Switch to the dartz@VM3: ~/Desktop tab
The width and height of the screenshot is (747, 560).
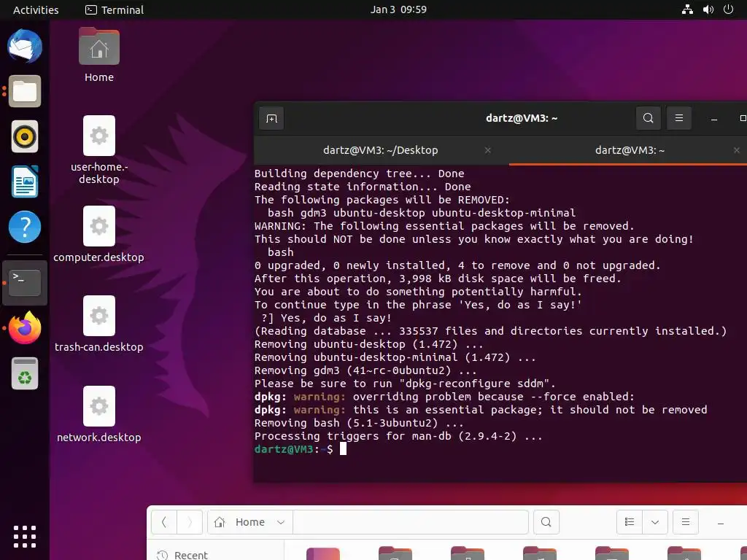(x=381, y=150)
